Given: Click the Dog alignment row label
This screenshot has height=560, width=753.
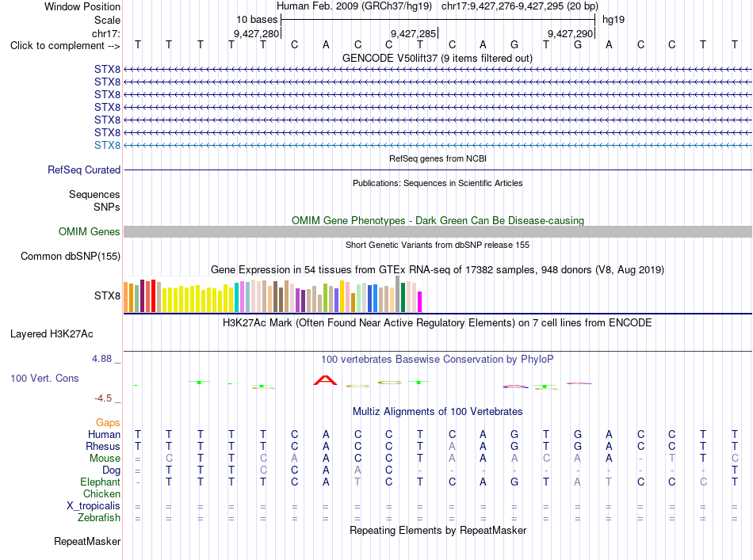Looking at the screenshot, I should 111,470.
